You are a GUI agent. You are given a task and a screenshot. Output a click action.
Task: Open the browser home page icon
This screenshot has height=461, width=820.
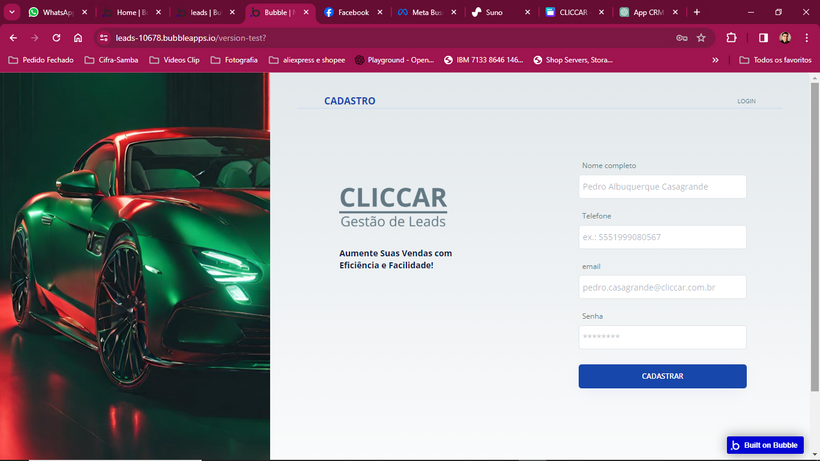[x=78, y=38]
